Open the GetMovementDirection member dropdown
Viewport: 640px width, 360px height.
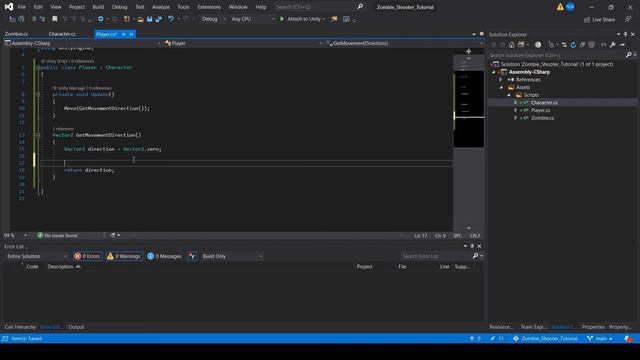point(404,43)
